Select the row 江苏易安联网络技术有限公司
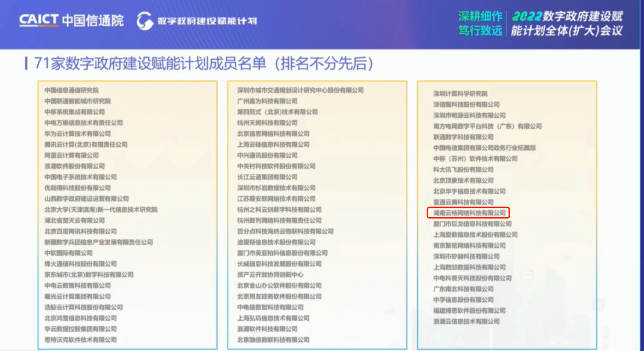The height and width of the screenshot is (351, 644). tap(276, 199)
